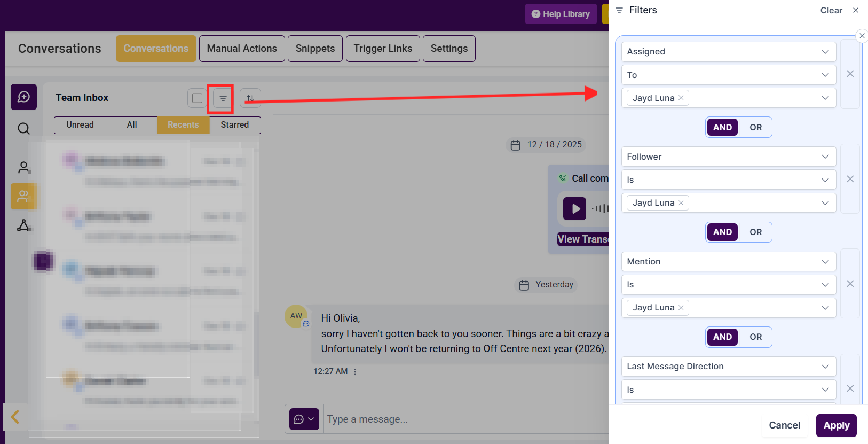The image size is (868, 444).
Task: Show All conversations
Action: click(x=132, y=125)
